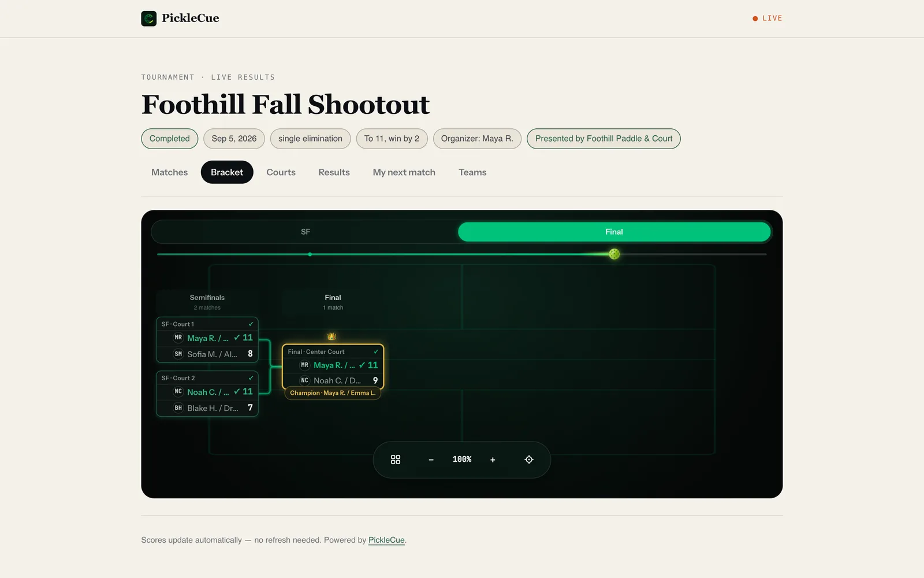Image resolution: width=924 pixels, height=578 pixels.
Task: Click the checkmark on SF Court 2 header
Action: 251,378
